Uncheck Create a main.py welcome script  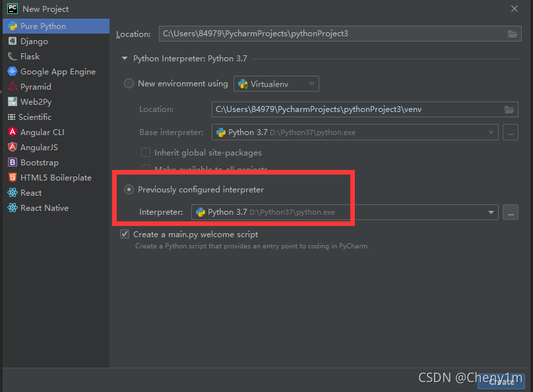pyautogui.click(x=125, y=234)
